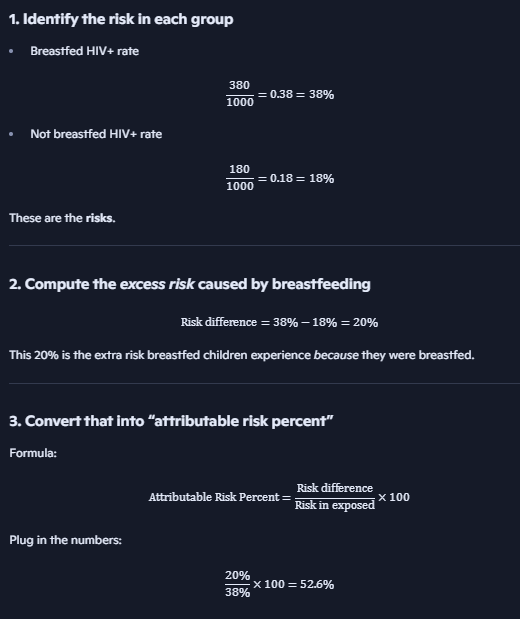The height and width of the screenshot is (619, 520).
Task: Click the Risk difference equation line
Action: pyautogui.click(x=279, y=323)
